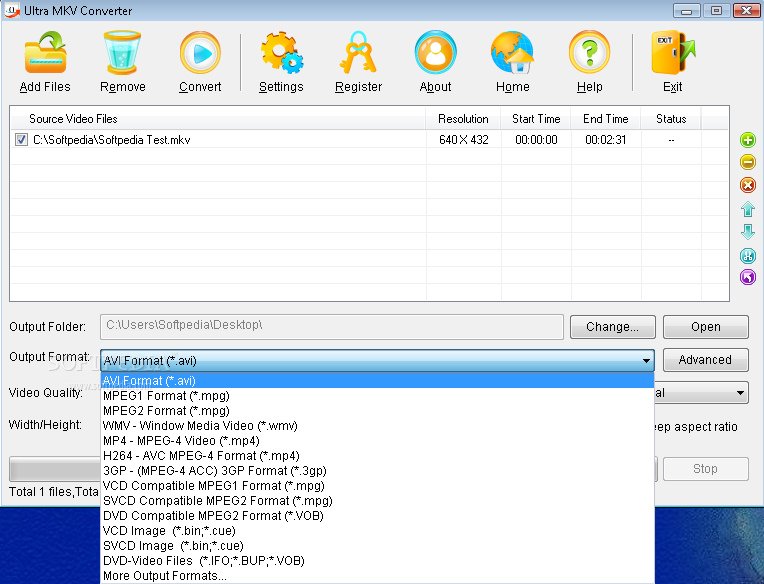
Task: Open the Register keys icon
Action: [x=358, y=53]
